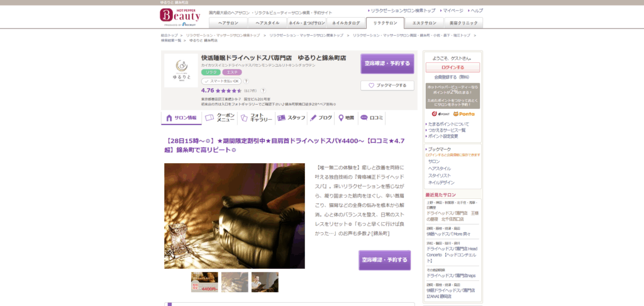Open ドライヘッドスパ専門店 Head Concerto link
Screen dimensions: 644x306
[452, 254]
